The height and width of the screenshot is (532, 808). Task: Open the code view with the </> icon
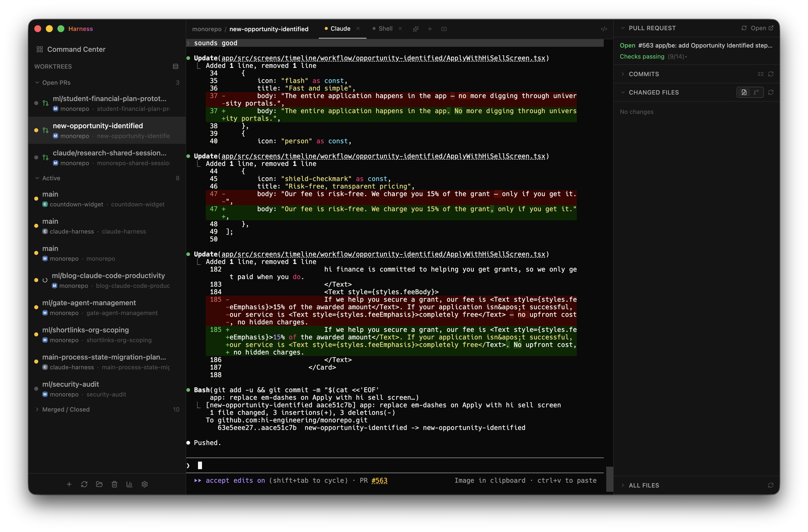[604, 29]
